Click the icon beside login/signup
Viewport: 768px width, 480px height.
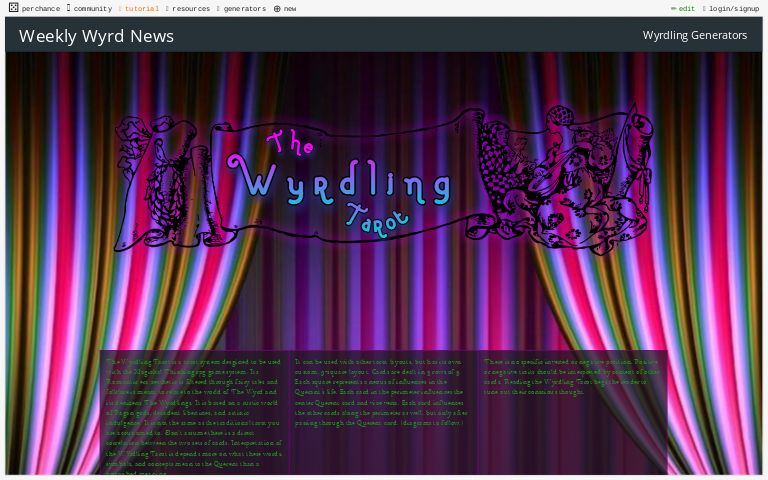(704, 8)
